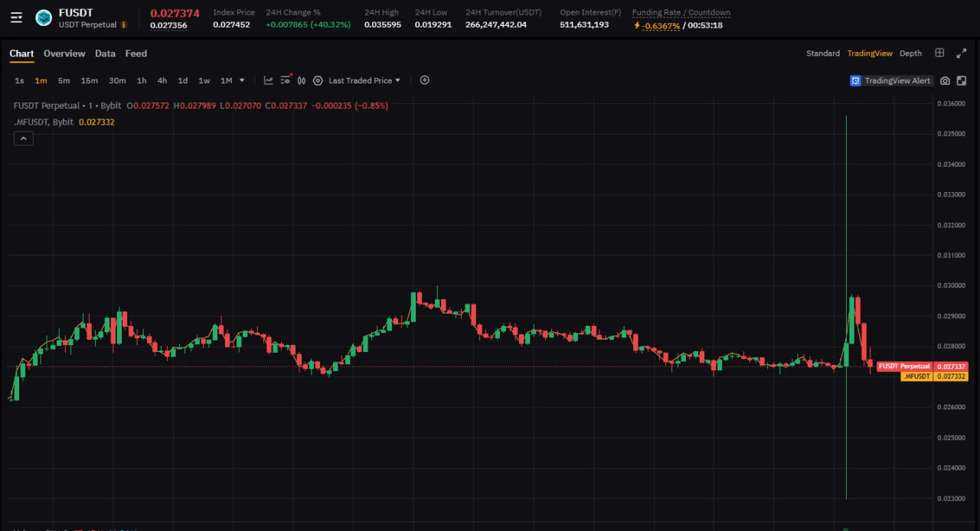Click the TradingView Alert button
Screen dimensions: 980x531
point(890,80)
